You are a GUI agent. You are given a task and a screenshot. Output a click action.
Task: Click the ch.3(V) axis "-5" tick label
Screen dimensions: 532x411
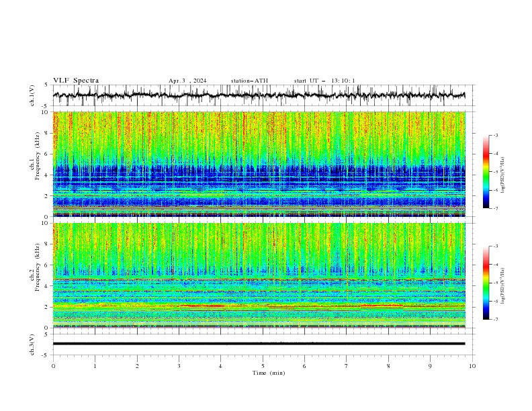pyautogui.click(x=45, y=355)
